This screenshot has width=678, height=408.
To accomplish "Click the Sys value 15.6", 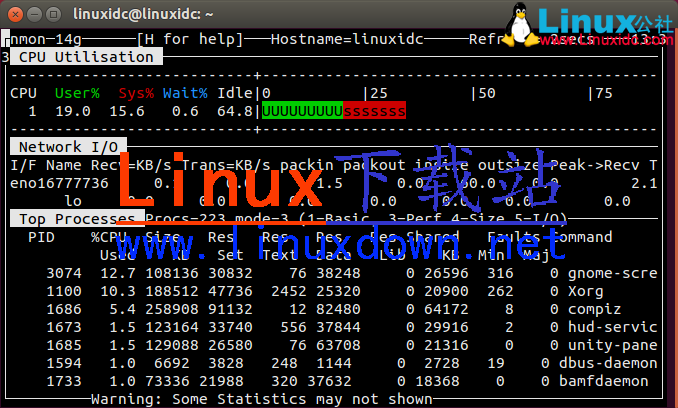I will click(127, 112).
